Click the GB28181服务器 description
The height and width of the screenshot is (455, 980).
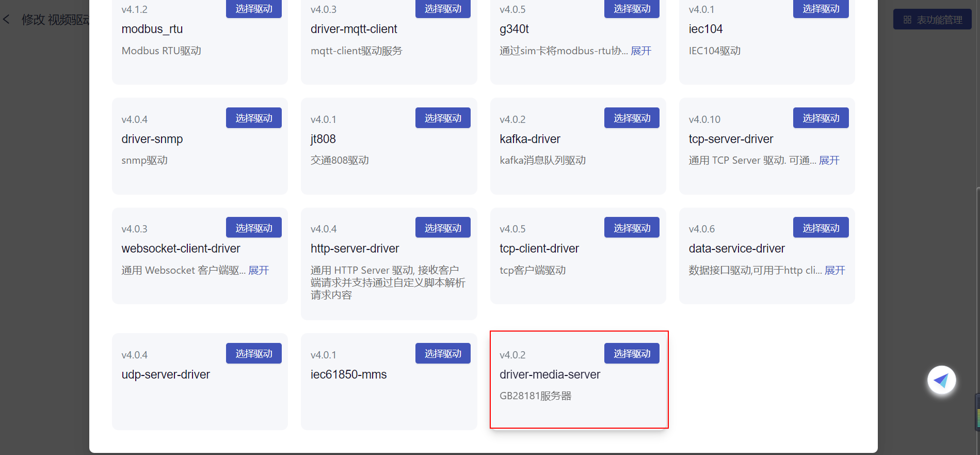536,396
